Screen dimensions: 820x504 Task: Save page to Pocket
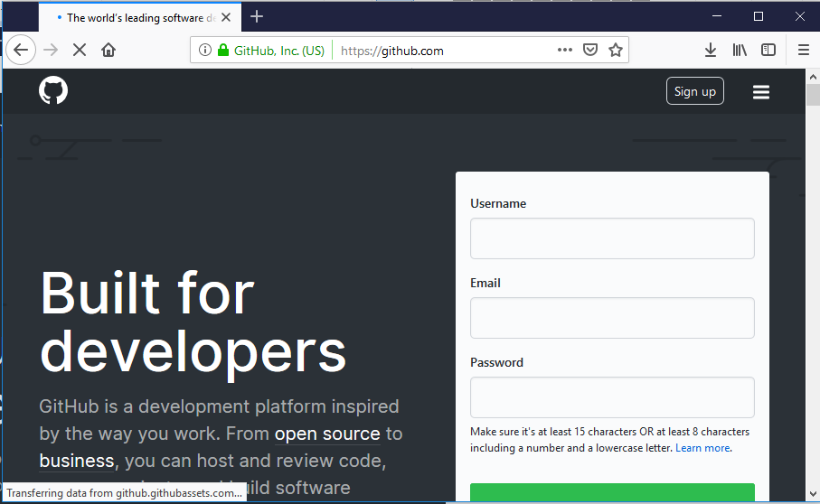[x=590, y=51]
